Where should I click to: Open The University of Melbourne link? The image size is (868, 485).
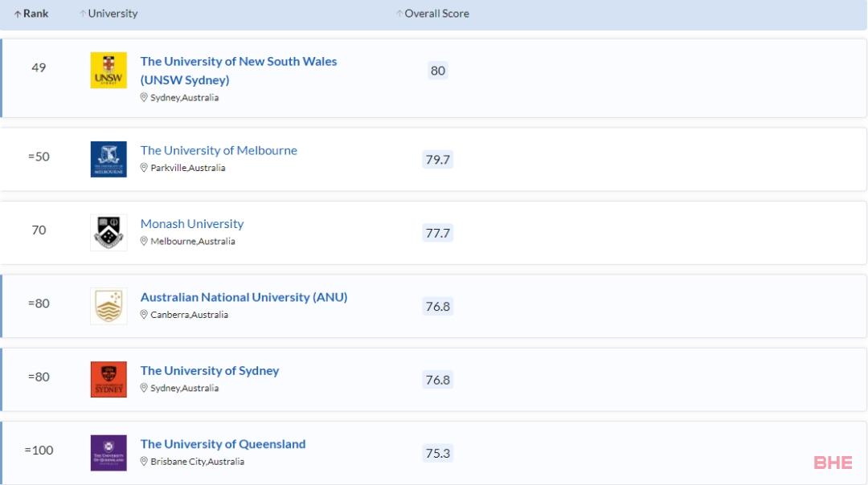(x=219, y=150)
